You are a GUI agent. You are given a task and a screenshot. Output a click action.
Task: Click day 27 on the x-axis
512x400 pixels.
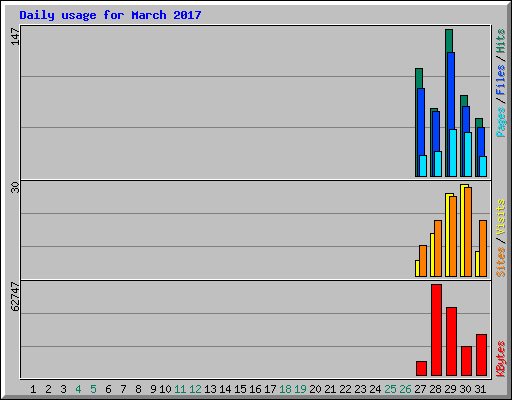point(420,389)
